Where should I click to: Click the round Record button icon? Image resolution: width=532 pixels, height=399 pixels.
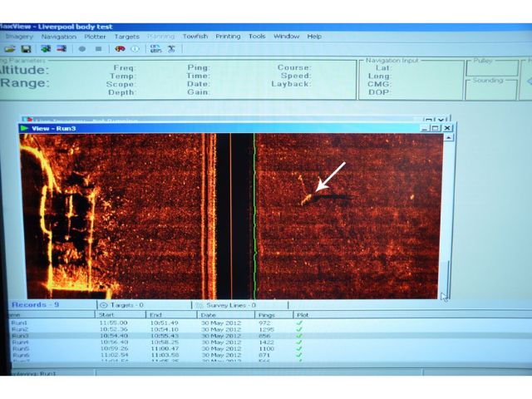click(82, 49)
